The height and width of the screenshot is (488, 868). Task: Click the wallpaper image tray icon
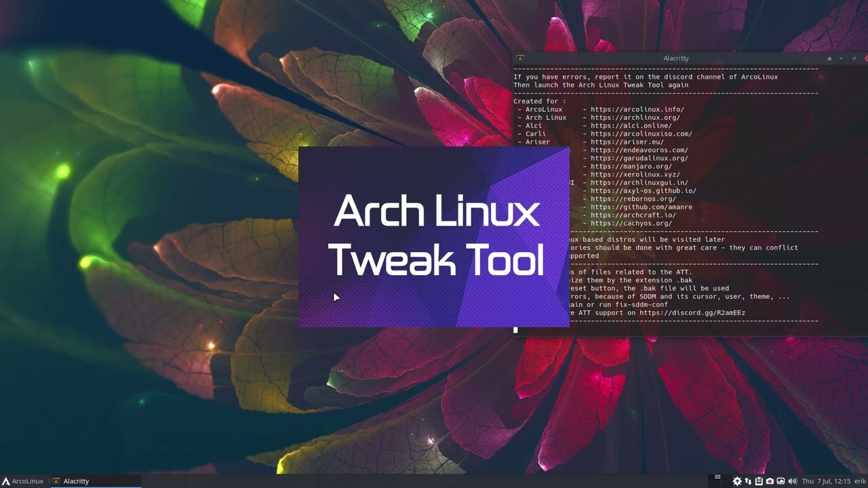point(781,481)
